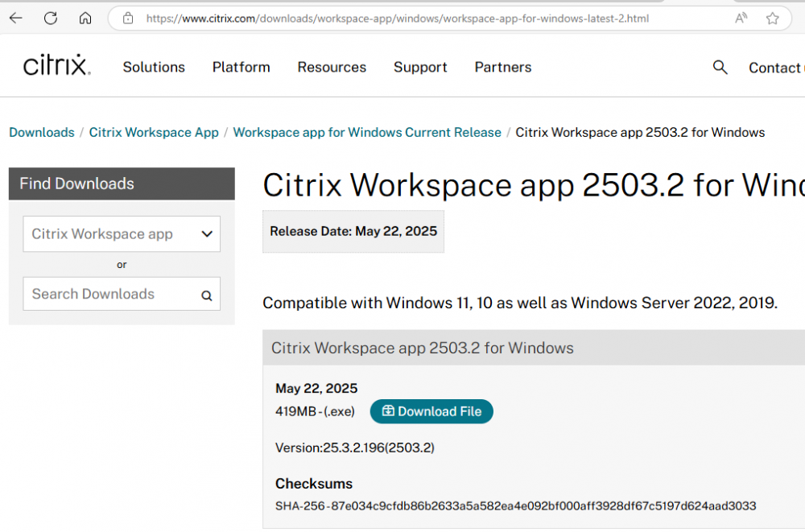Image resolution: width=805 pixels, height=532 pixels.
Task: Open site search magnifier in Citrix header
Action: (720, 67)
